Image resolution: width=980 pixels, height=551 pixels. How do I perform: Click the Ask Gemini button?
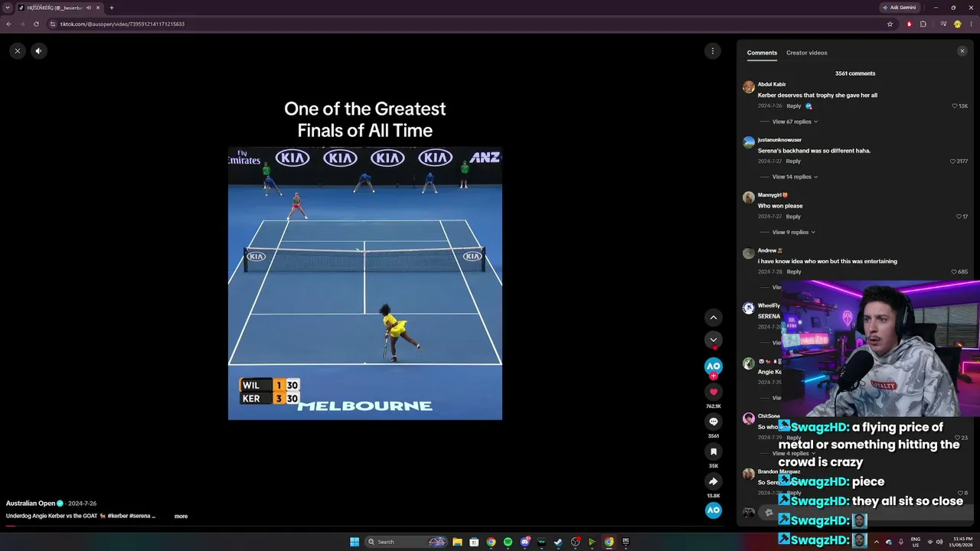900,8
